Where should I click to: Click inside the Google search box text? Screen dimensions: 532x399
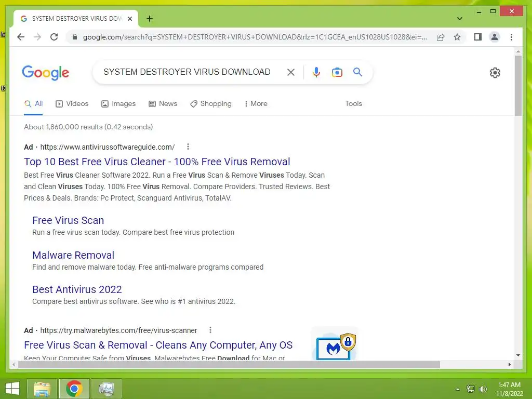(x=187, y=72)
